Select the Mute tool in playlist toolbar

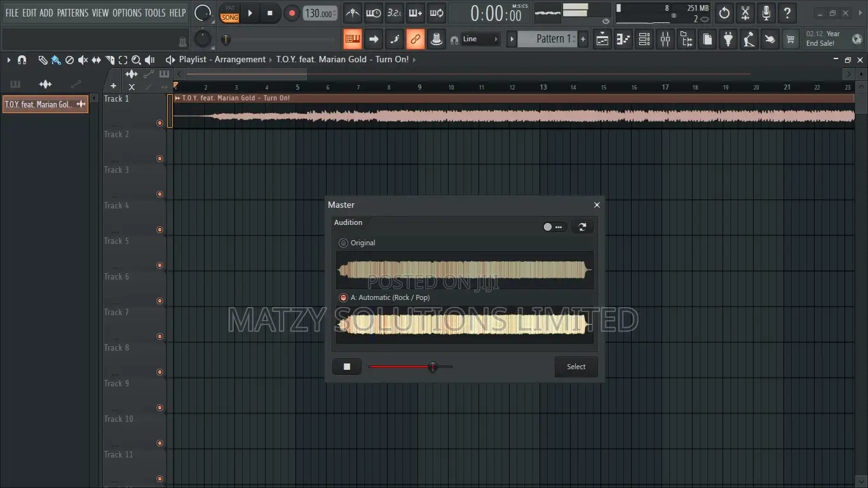pos(83,60)
